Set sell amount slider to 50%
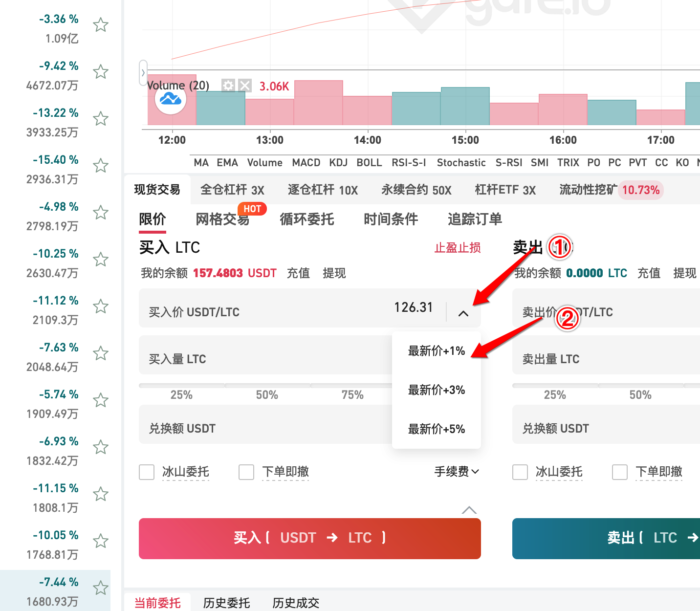Screen dimensions: 700x611 pyautogui.click(x=640, y=395)
